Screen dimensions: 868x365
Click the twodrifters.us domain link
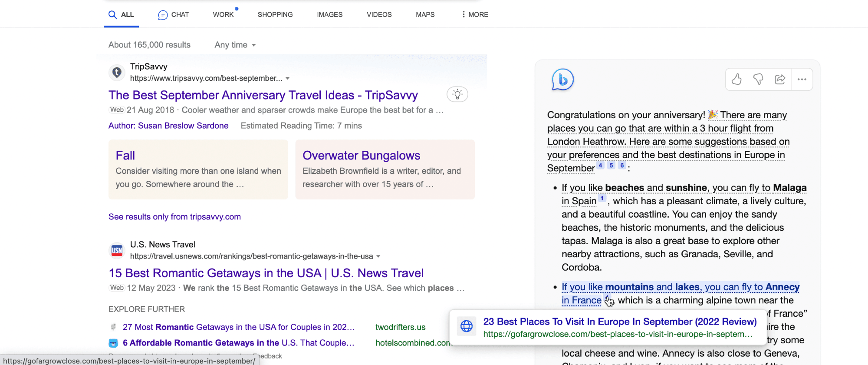401,327
